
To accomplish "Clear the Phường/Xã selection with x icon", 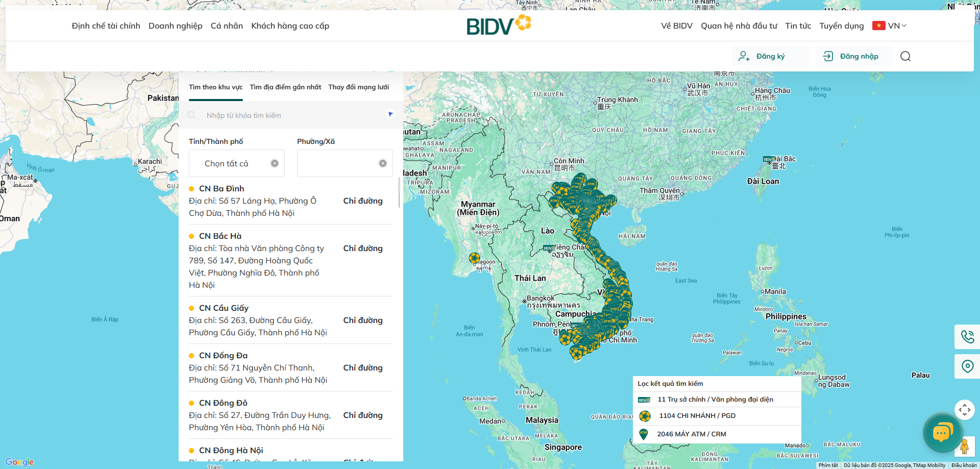I will pyautogui.click(x=383, y=163).
